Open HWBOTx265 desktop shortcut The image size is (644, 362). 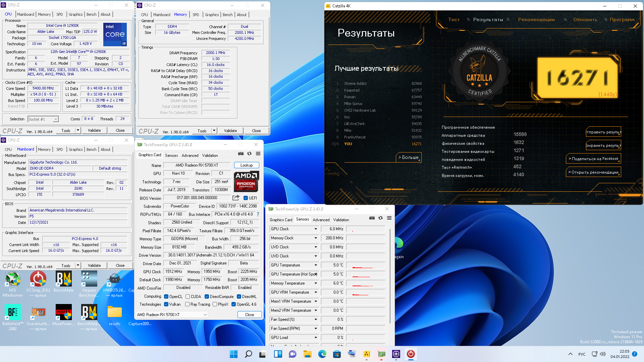point(115,284)
